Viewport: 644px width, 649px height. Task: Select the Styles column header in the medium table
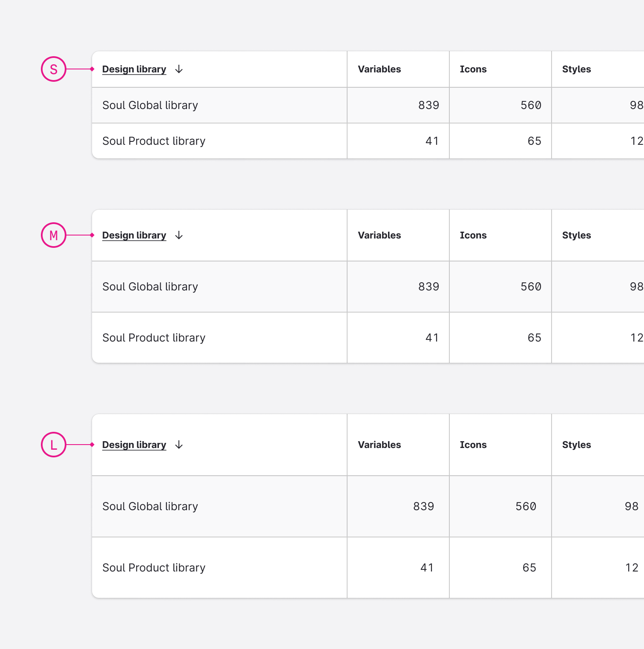pos(576,235)
